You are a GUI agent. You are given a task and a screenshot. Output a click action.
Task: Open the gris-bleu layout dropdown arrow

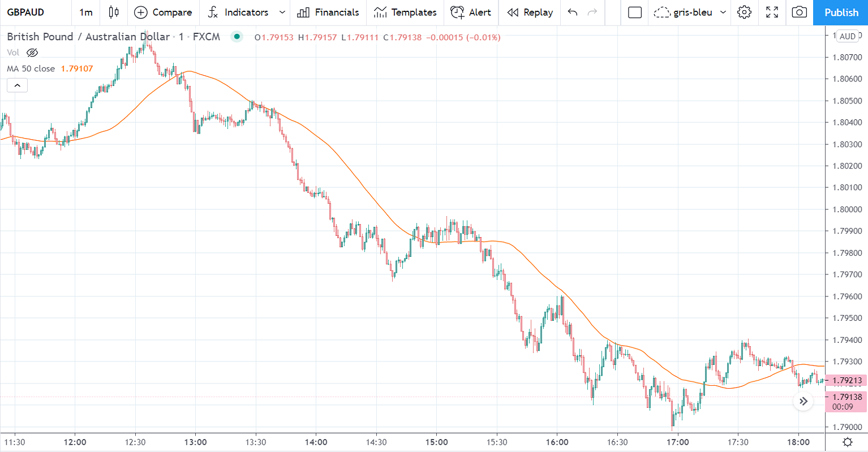723,12
